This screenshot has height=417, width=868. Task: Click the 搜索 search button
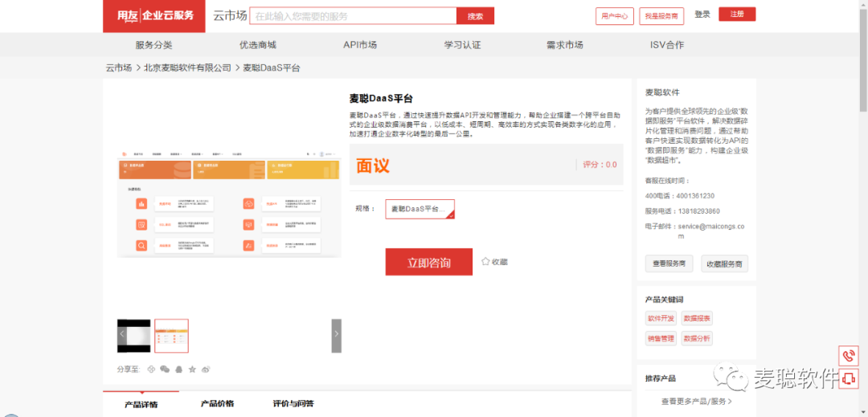(475, 16)
